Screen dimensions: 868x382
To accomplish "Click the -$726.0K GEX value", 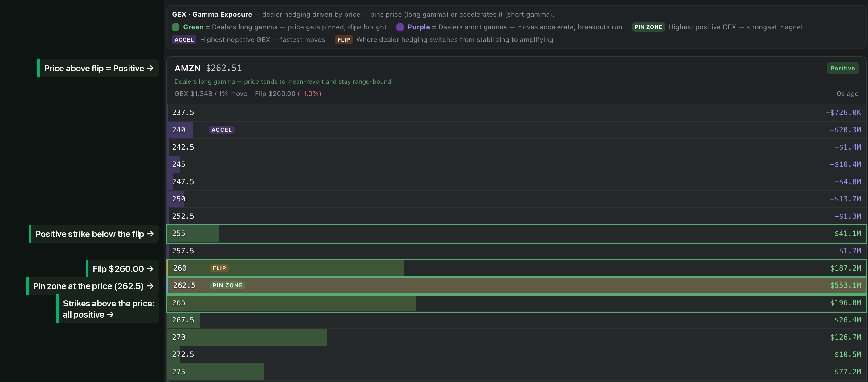I will click(843, 112).
